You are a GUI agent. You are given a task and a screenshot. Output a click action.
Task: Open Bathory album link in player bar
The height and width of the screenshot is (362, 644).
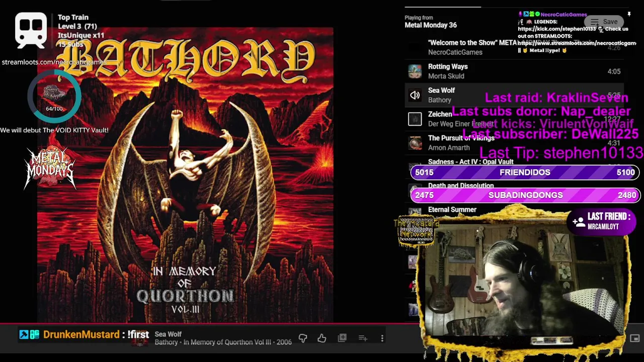coord(223,342)
